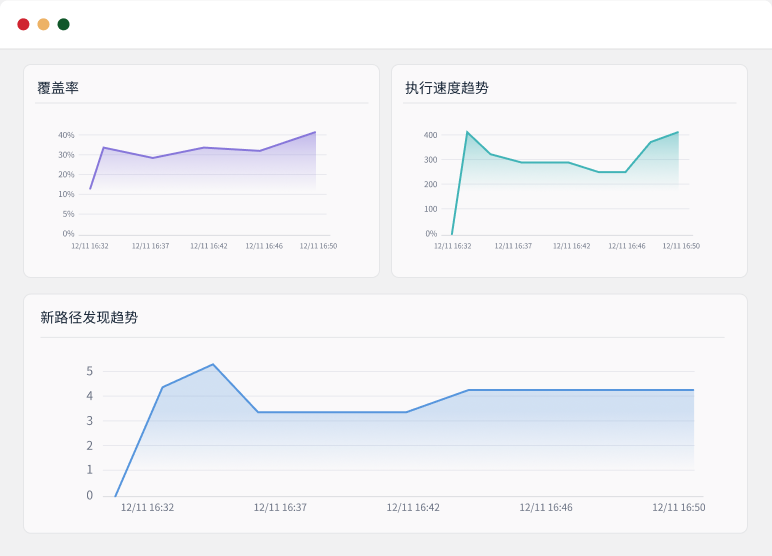The image size is (772, 556).
Task: Click the 400 label on speed chart
Action: click(x=430, y=135)
